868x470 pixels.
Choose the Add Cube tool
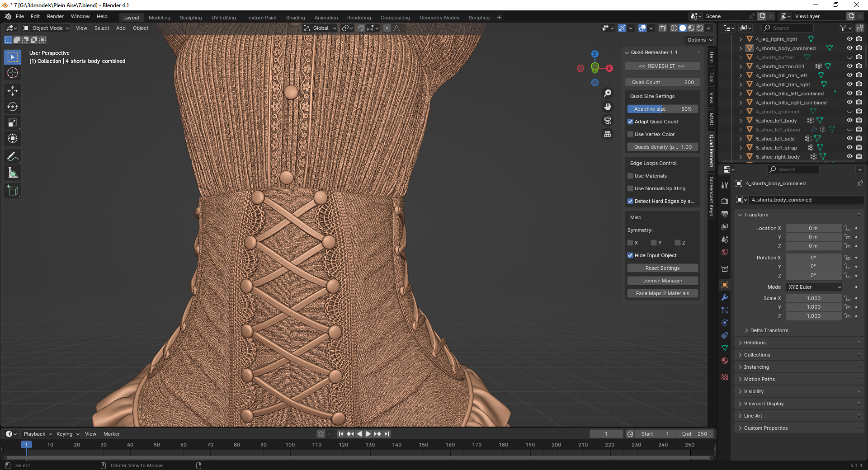[x=13, y=191]
